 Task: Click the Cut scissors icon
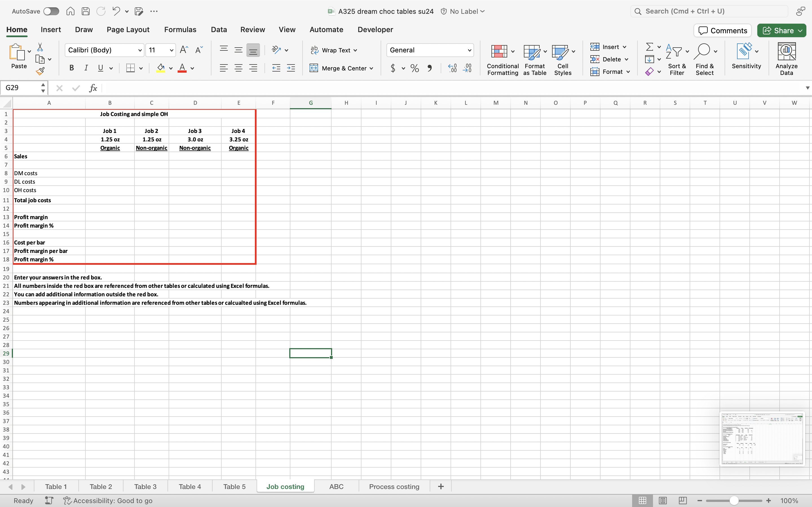pyautogui.click(x=40, y=47)
